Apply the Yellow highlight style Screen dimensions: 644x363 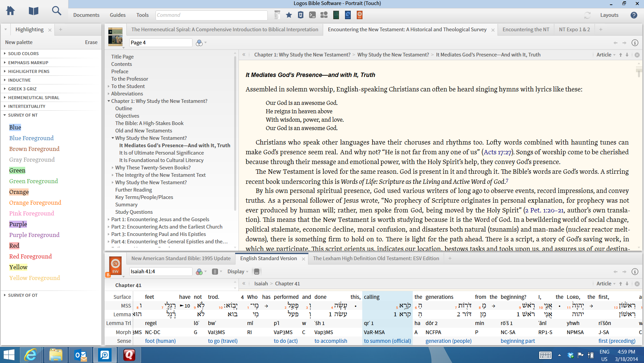pos(18,267)
